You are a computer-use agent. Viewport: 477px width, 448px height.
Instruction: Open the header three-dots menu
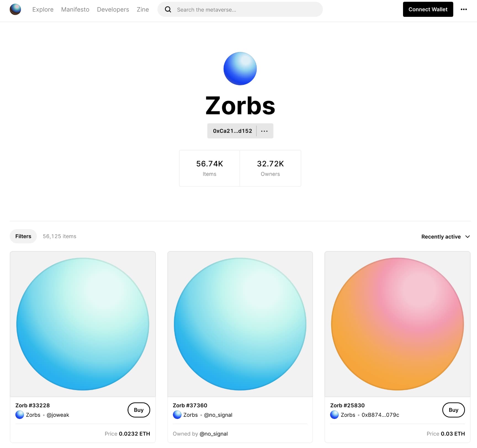coord(464,9)
